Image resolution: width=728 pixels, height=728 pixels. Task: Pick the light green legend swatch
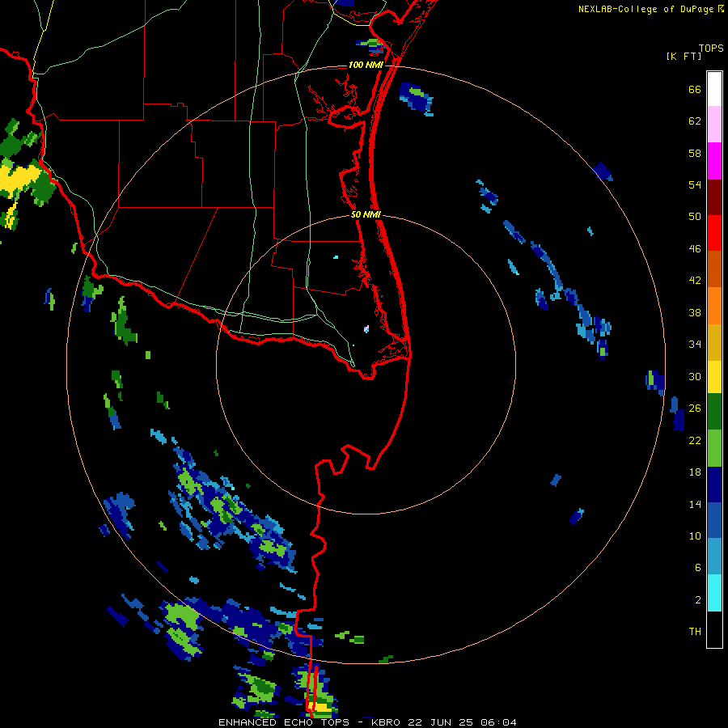[x=714, y=448]
